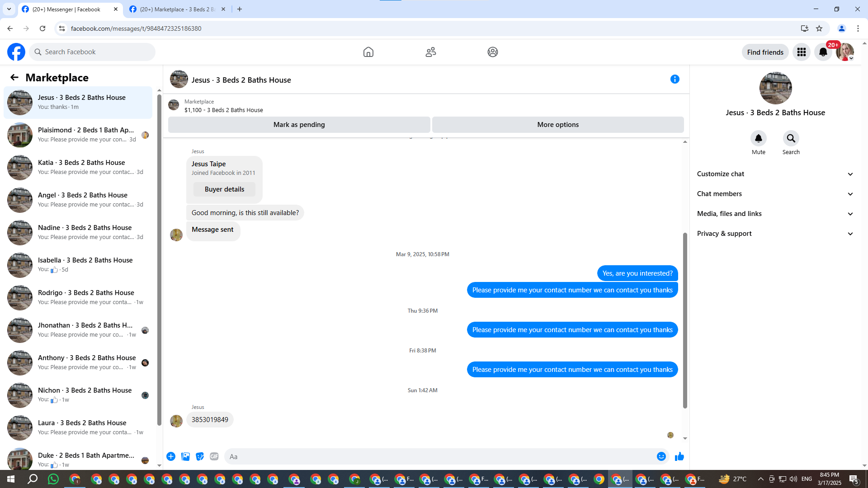Search in conversation magnifier icon
The height and width of the screenshot is (488, 868).
point(791,138)
